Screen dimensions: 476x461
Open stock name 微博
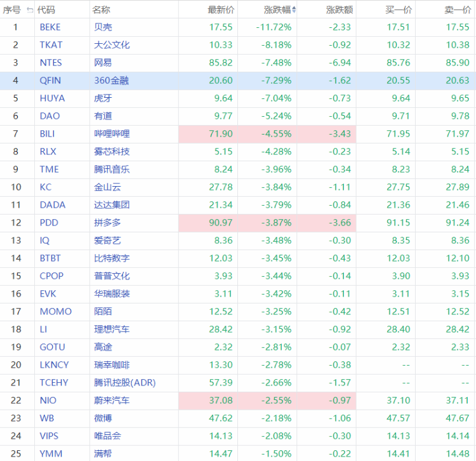point(103,418)
